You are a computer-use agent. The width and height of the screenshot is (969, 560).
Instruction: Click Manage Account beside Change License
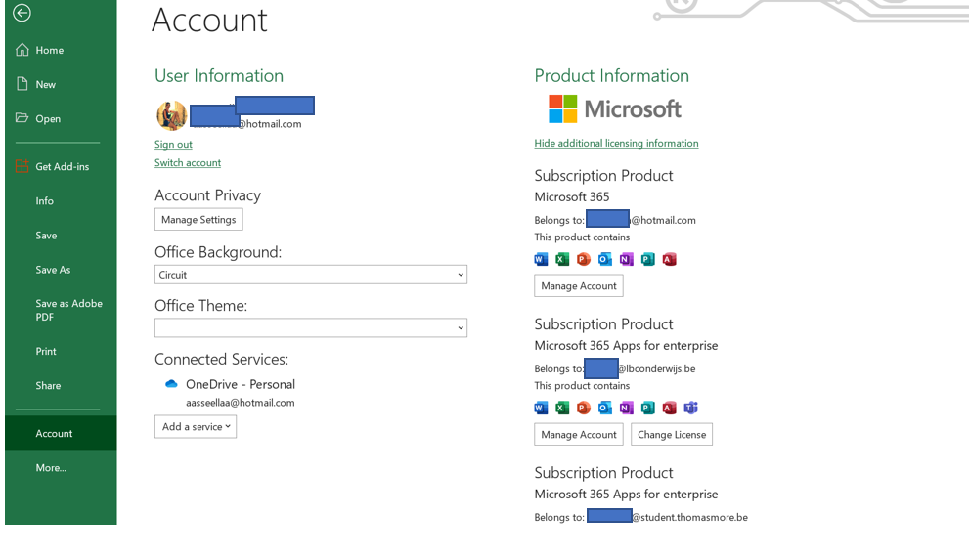point(579,434)
